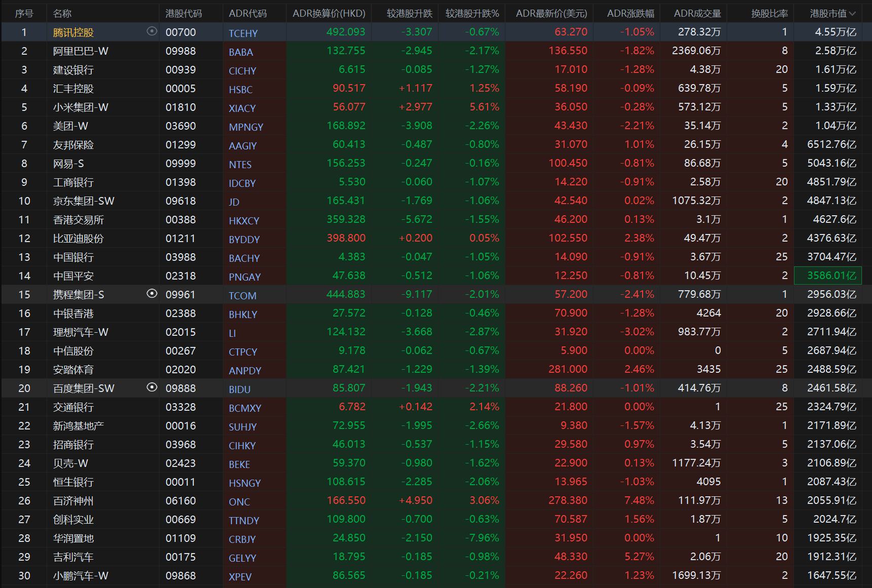Select the 腾讯控股 stock name
The image size is (872, 588).
coord(73,32)
